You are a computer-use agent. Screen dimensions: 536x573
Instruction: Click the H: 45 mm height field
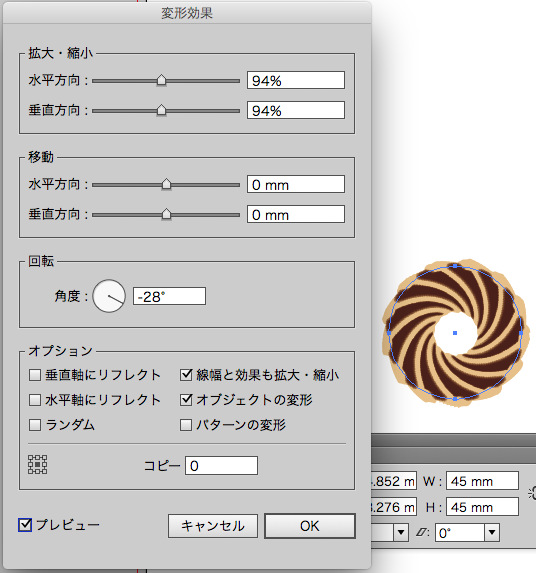[x=482, y=506]
